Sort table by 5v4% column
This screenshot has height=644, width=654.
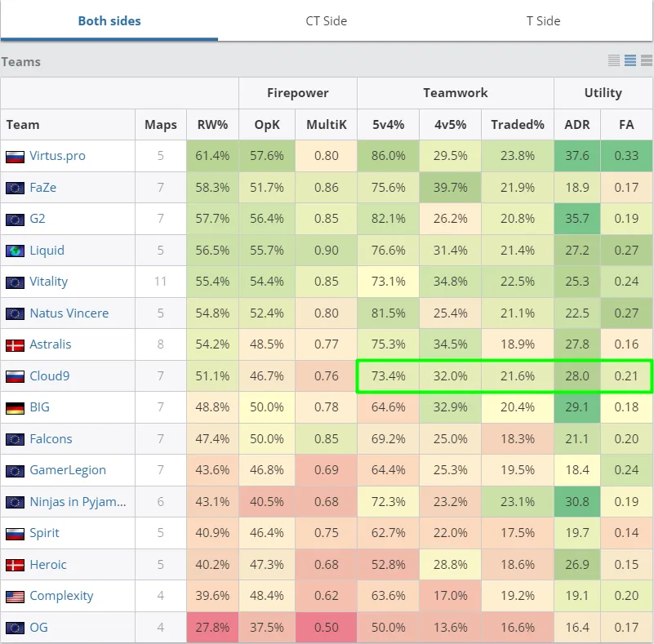point(389,125)
